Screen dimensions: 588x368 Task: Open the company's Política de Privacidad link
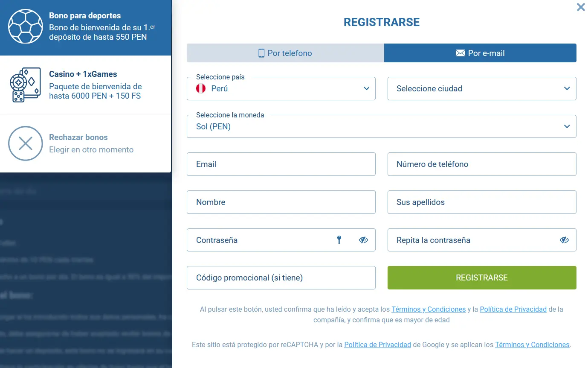513,309
